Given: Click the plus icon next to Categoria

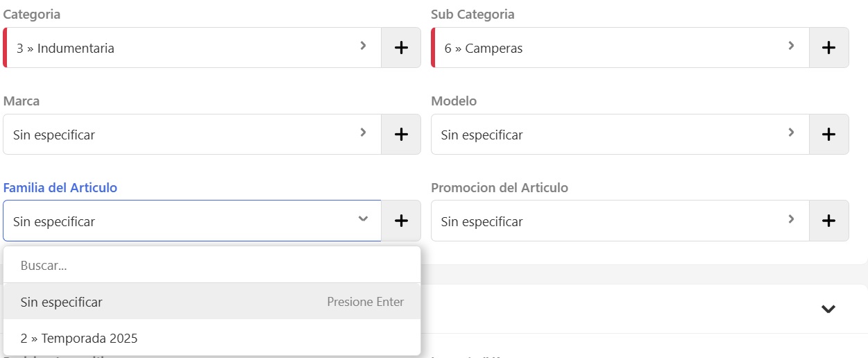Looking at the screenshot, I should [x=401, y=48].
